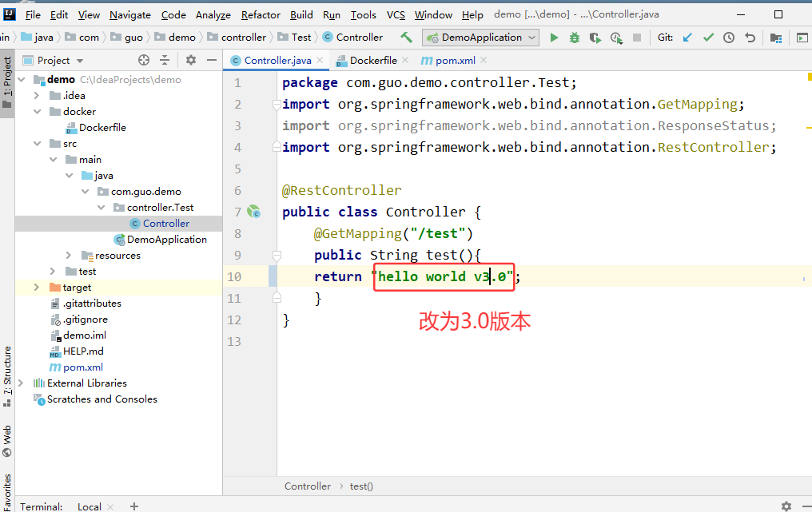This screenshot has height=512, width=812.
Task: Select the Local terminal tab
Action: point(89,507)
